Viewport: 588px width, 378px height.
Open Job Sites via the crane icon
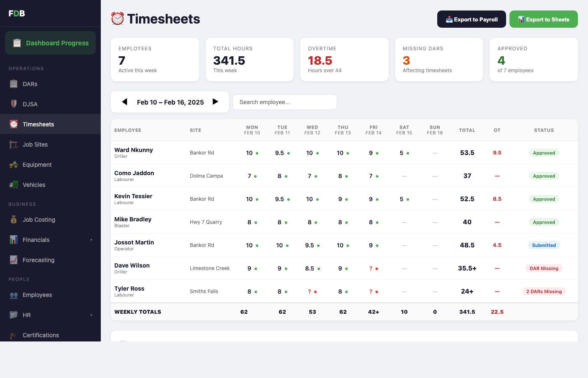(14, 144)
